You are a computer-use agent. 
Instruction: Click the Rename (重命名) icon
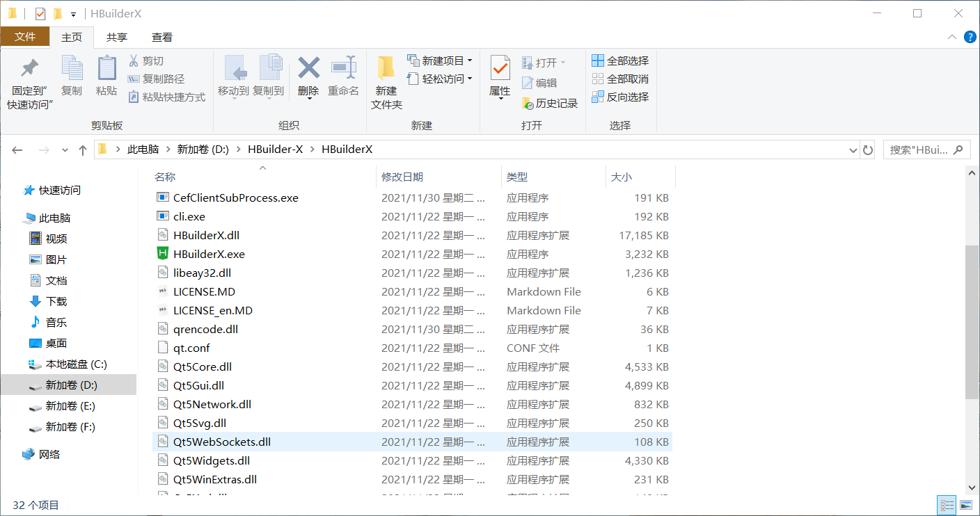[x=343, y=67]
